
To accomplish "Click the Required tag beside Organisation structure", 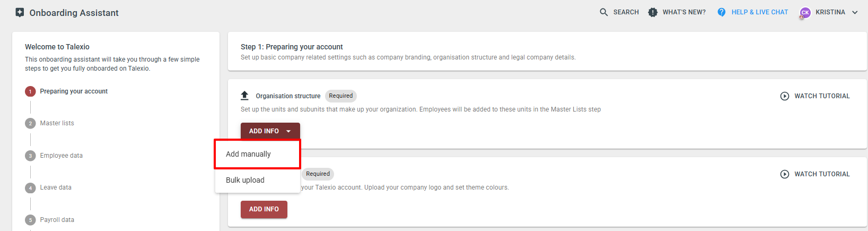I will [341, 96].
